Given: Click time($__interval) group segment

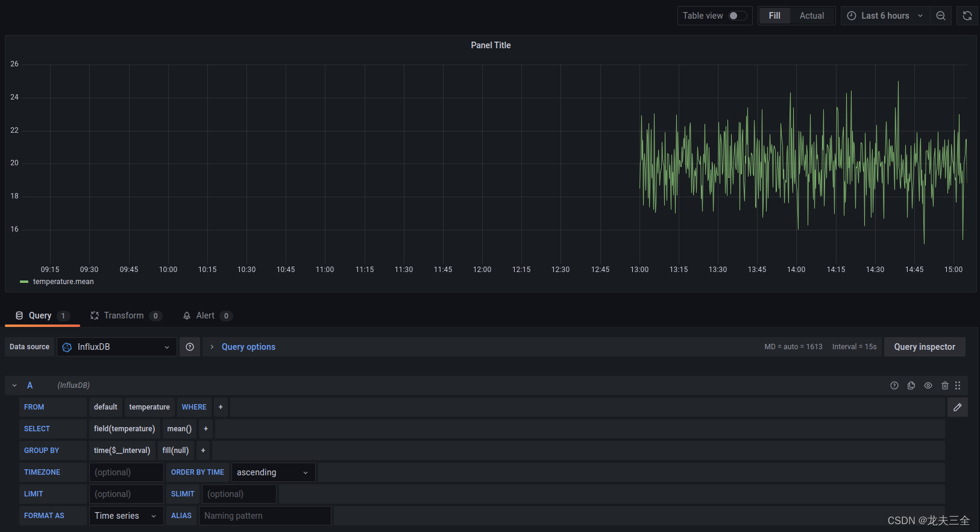Looking at the screenshot, I should coord(122,451).
